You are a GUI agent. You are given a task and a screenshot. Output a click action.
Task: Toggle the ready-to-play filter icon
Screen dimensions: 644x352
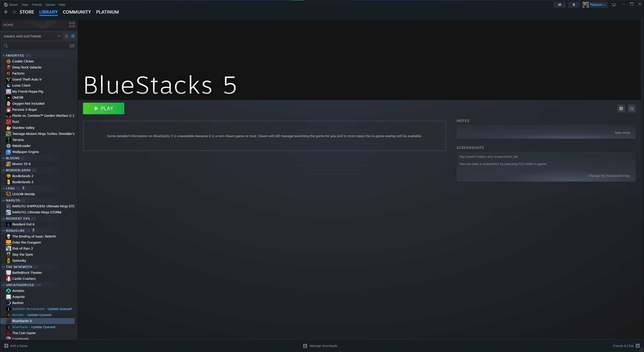(x=73, y=36)
